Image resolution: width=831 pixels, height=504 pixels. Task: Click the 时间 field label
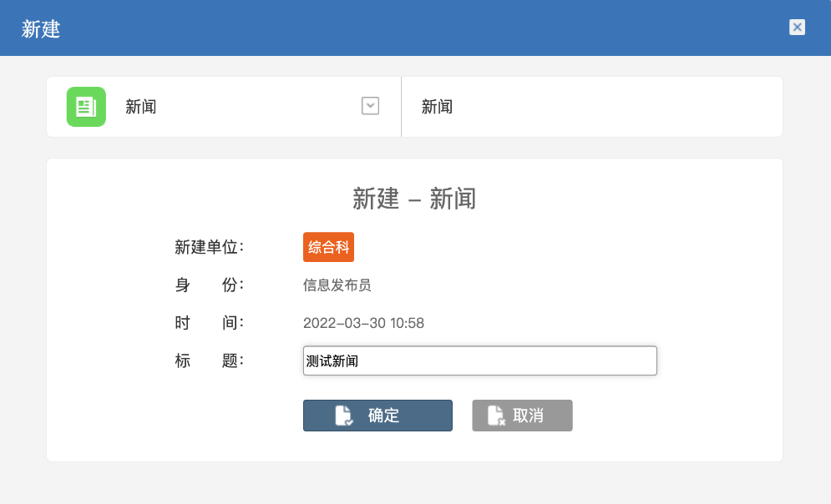point(209,323)
